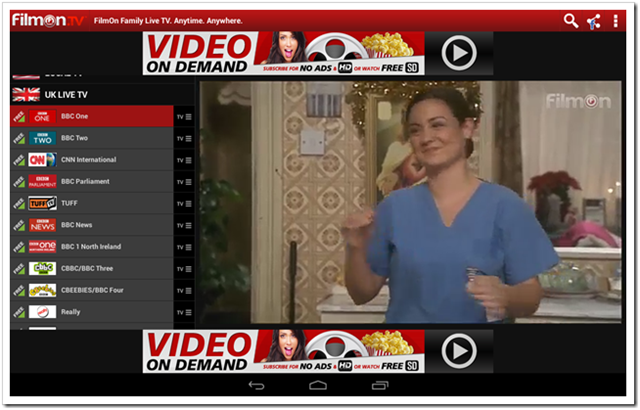Tap the Android Recent Apps button
640x410 pixels.
pos(380,385)
